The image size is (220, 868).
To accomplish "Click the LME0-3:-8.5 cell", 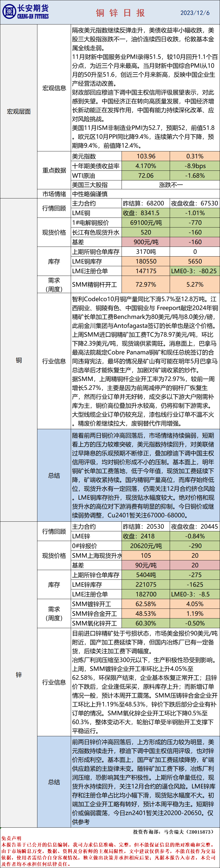I will tap(195, 594).
